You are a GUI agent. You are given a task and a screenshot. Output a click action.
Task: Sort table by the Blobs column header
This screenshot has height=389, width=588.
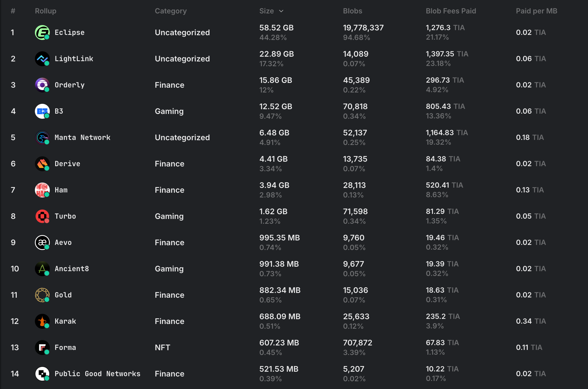352,11
